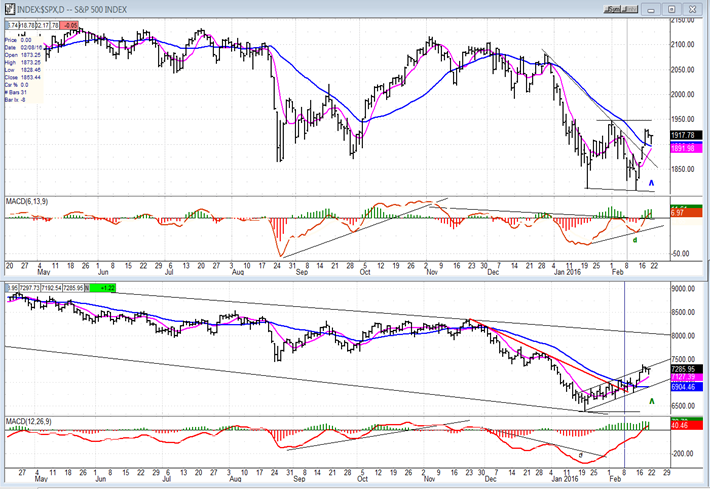Viewport: 710px width, 489px height.
Task: Maximize the S&P 500 chart window
Action: point(672,9)
